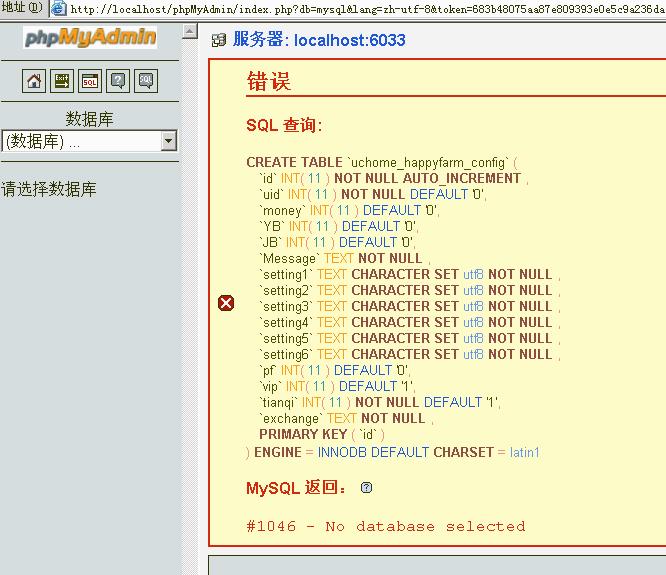Click the 地址(D) address label
The height and width of the screenshot is (575, 666).
point(22,8)
